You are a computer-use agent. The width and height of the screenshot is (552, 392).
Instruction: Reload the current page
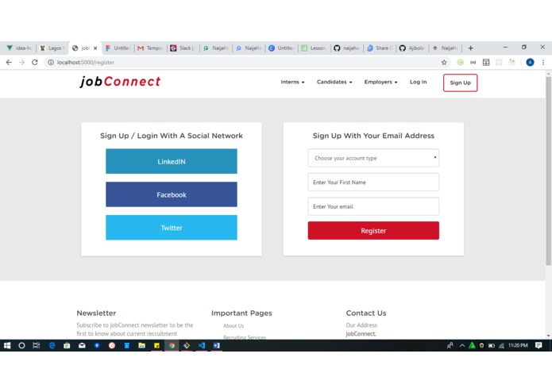tap(34, 62)
